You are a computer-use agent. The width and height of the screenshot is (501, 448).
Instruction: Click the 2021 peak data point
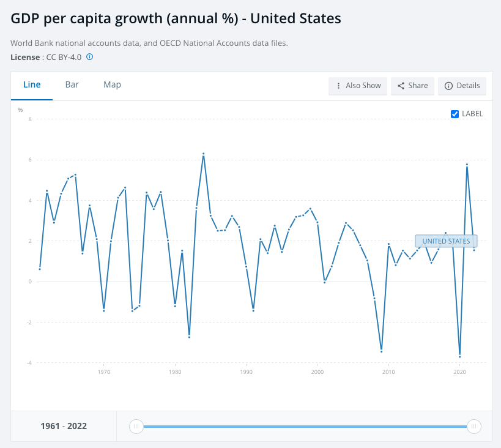pos(467,165)
